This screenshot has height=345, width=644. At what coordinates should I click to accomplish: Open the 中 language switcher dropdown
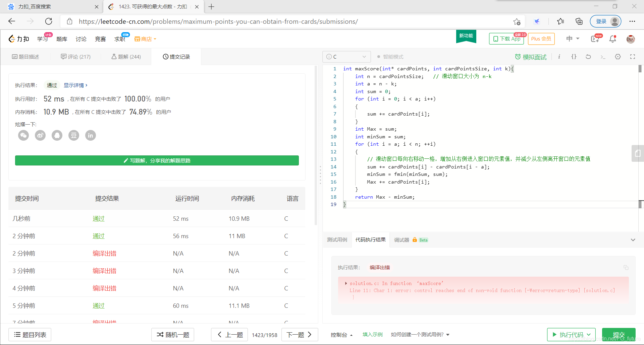tap(573, 39)
